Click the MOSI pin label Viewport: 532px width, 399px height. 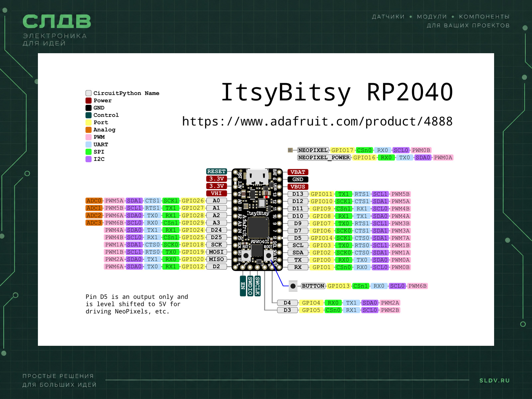(x=216, y=252)
